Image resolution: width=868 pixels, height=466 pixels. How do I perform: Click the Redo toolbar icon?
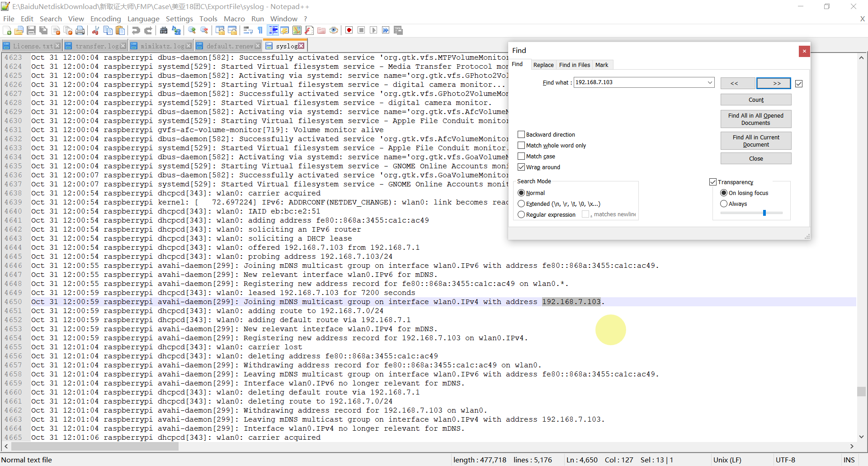(x=148, y=30)
